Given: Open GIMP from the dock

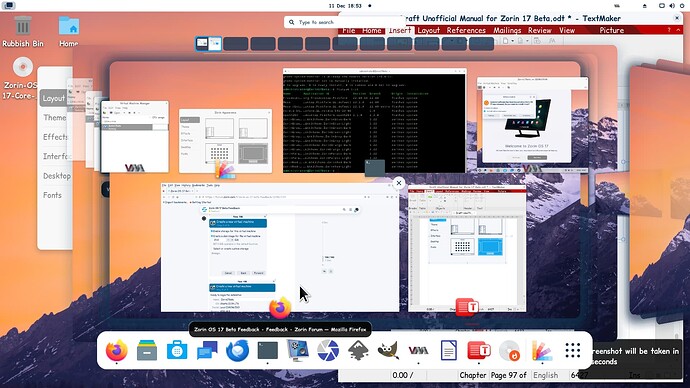Looking at the screenshot, I should pyautogui.click(x=388, y=351).
